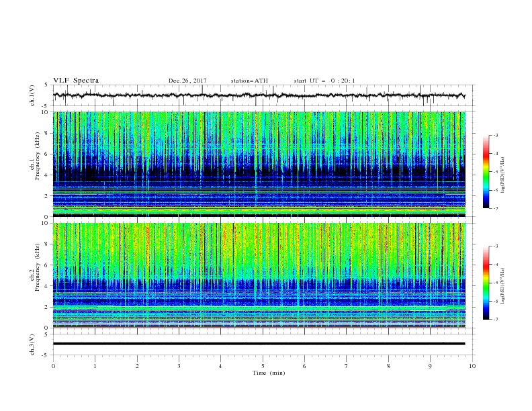Click time axis tick label '9'
Image resolution: width=532 pixels, height=411 pixels.
[430, 366]
